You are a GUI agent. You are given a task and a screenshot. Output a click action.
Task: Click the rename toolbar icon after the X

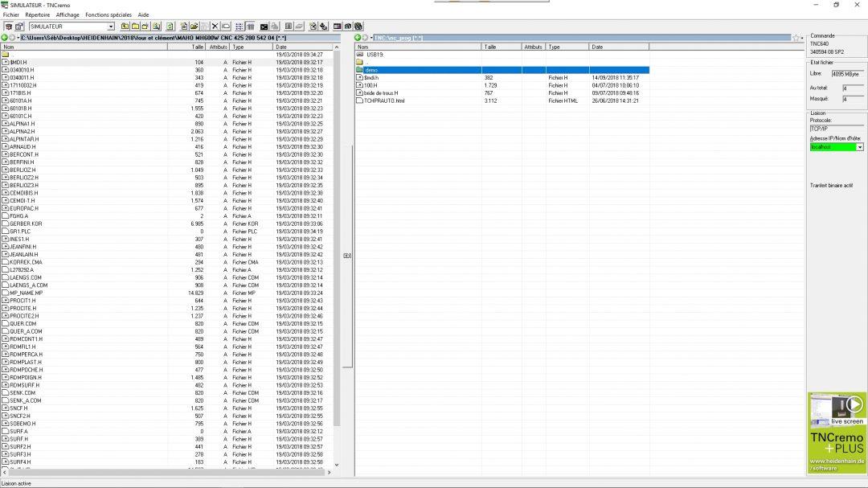click(226, 27)
